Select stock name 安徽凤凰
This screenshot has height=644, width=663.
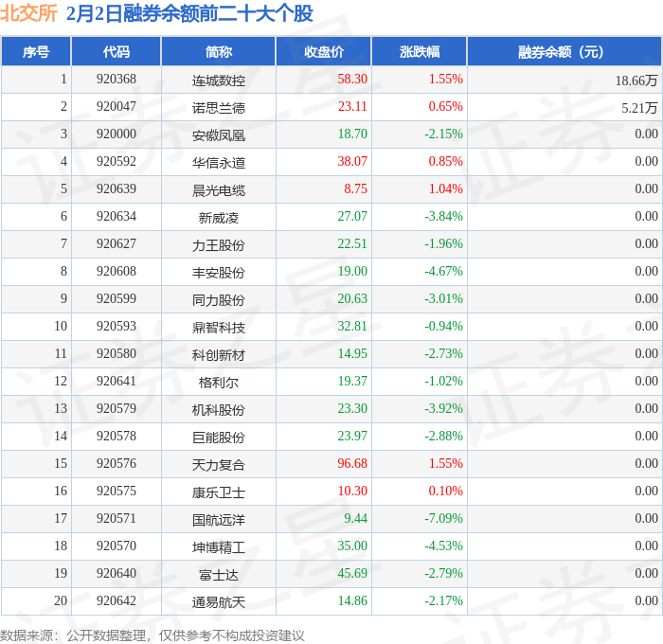[218, 135]
